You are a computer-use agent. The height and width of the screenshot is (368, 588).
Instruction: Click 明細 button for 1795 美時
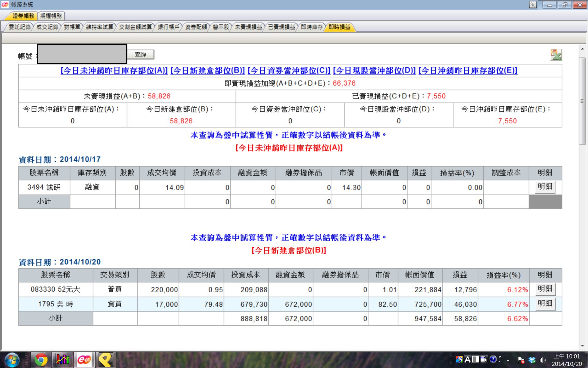point(545,304)
